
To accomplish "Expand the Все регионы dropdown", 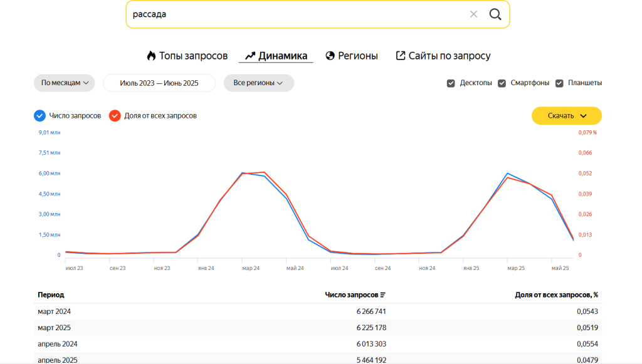I will 258,83.
